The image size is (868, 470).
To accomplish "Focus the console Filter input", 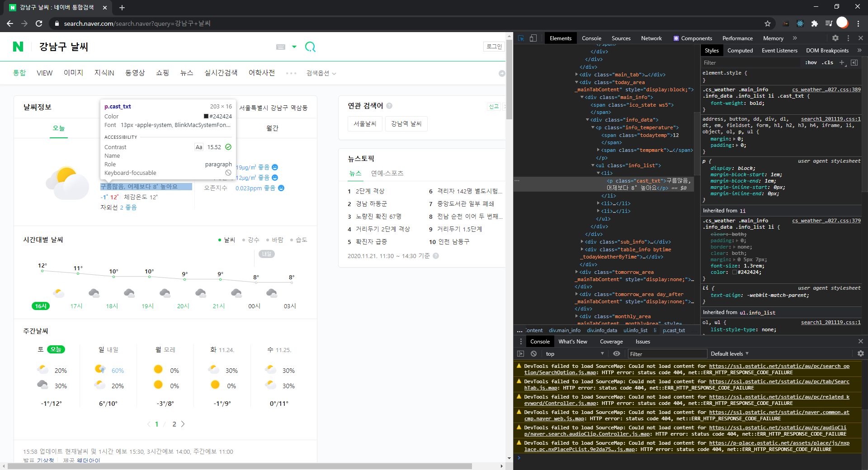I will point(667,354).
